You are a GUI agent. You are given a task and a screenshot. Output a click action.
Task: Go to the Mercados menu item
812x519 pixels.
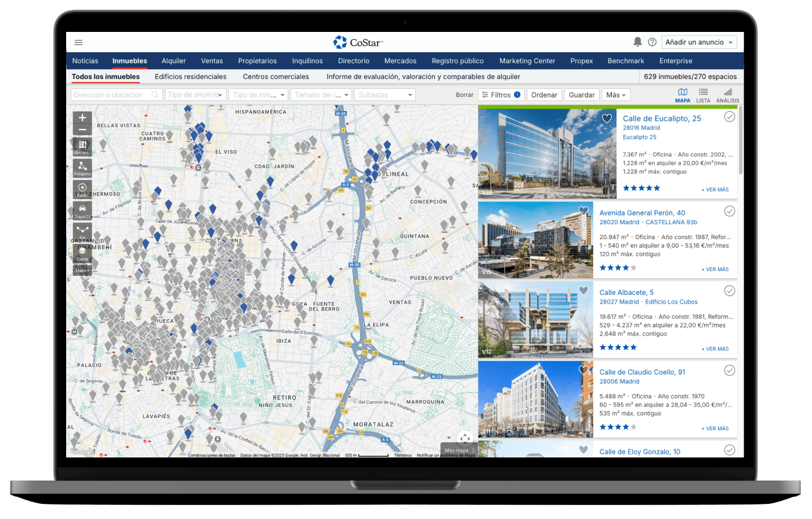pyautogui.click(x=400, y=61)
